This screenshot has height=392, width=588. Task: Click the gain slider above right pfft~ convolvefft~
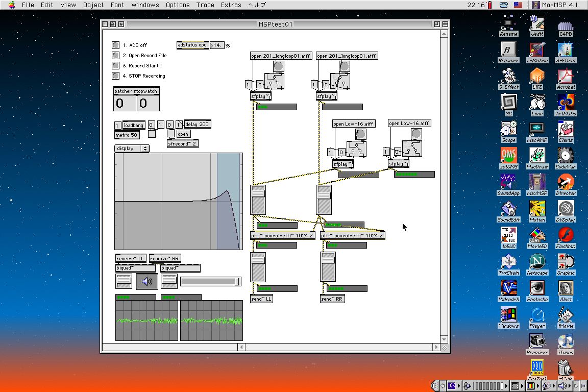coord(324,200)
